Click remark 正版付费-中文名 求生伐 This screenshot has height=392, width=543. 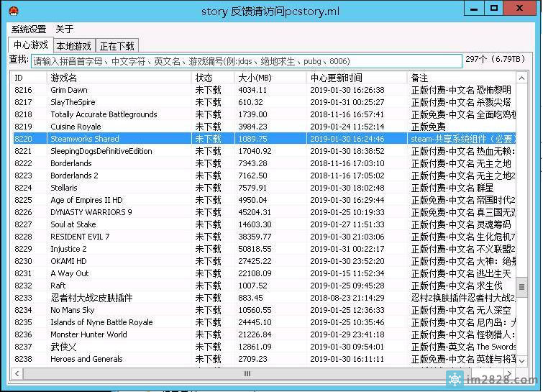tap(457, 286)
